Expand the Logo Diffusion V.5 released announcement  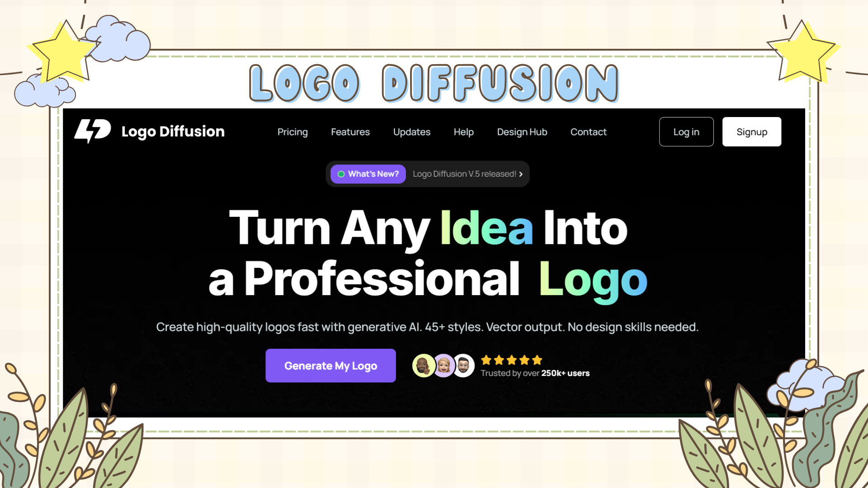[466, 174]
